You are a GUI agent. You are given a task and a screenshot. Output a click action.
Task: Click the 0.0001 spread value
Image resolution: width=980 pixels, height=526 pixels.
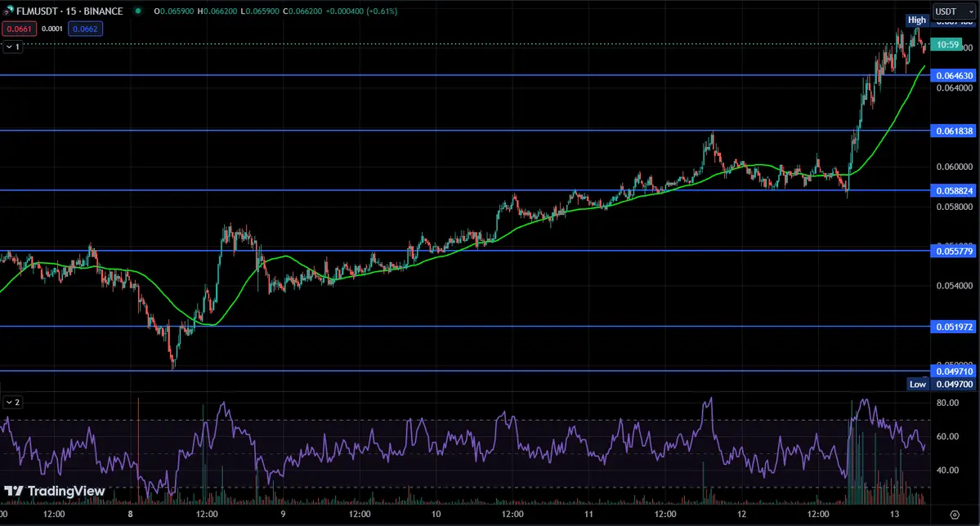pyautogui.click(x=51, y=29)
